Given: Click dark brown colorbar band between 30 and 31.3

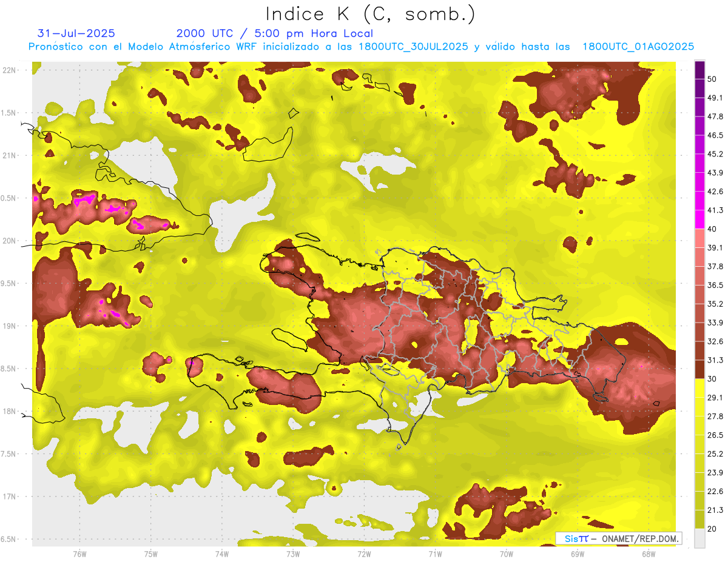Looking at the screenshot, I should point(699,369).
